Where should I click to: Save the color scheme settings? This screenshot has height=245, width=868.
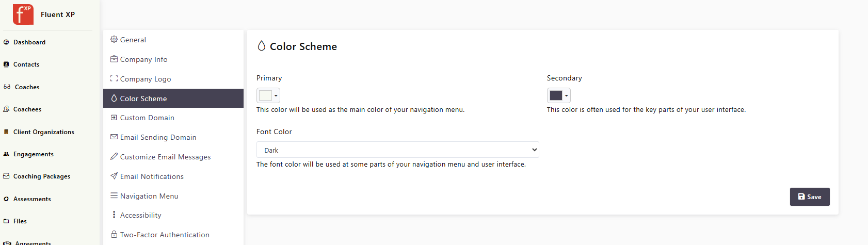click(809, 197)
